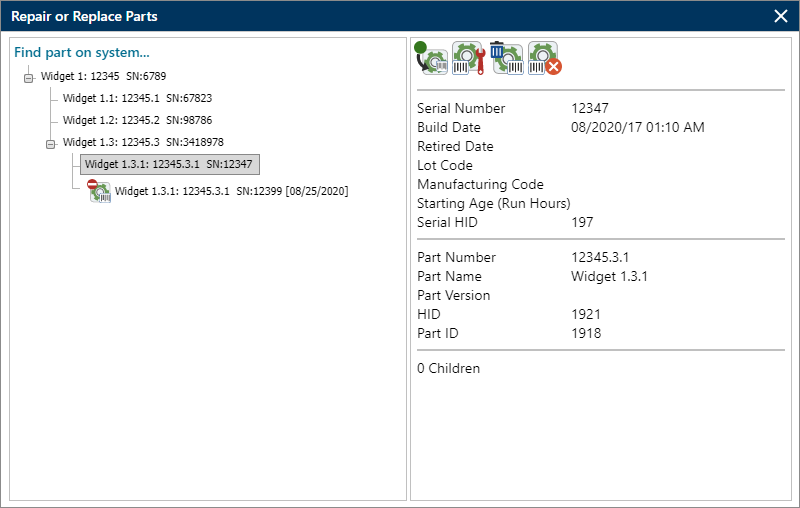The image size is (800, 508).
Task: Click the Part Name value Widget 1.3.1
Action: [x=609, y=276]
